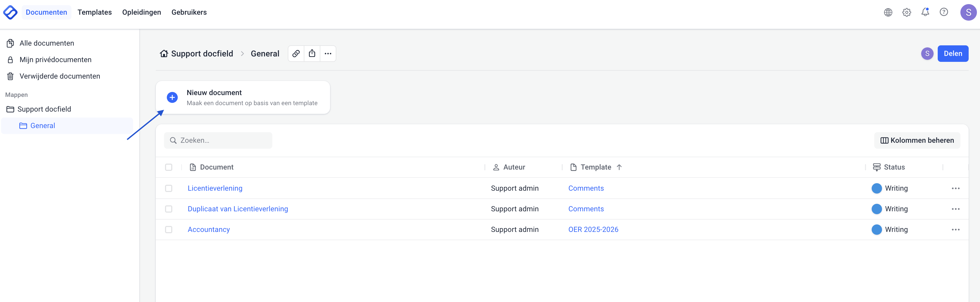Click the blue plus Nieuw document icon
Screen dimensions: 980x302
(x=172, y=97)
